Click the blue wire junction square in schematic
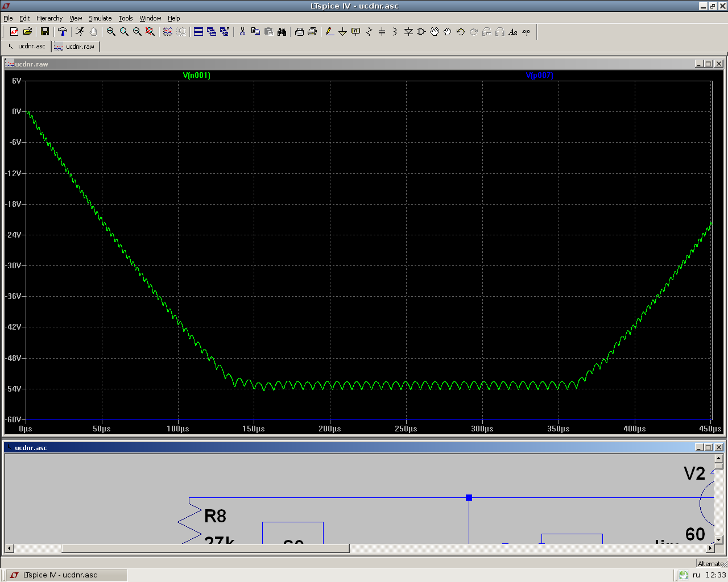 point(469,497)
